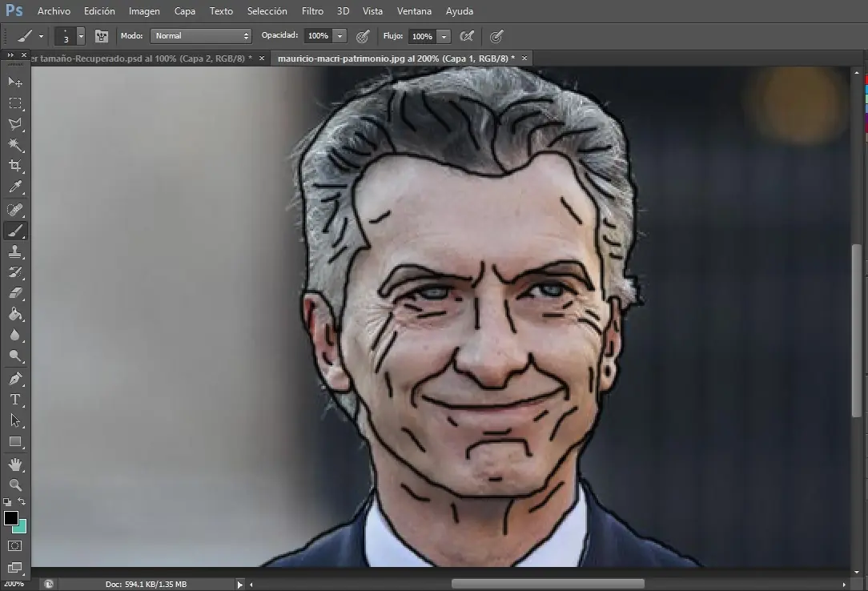
Task: Select the Move tool
Action: 15,81
